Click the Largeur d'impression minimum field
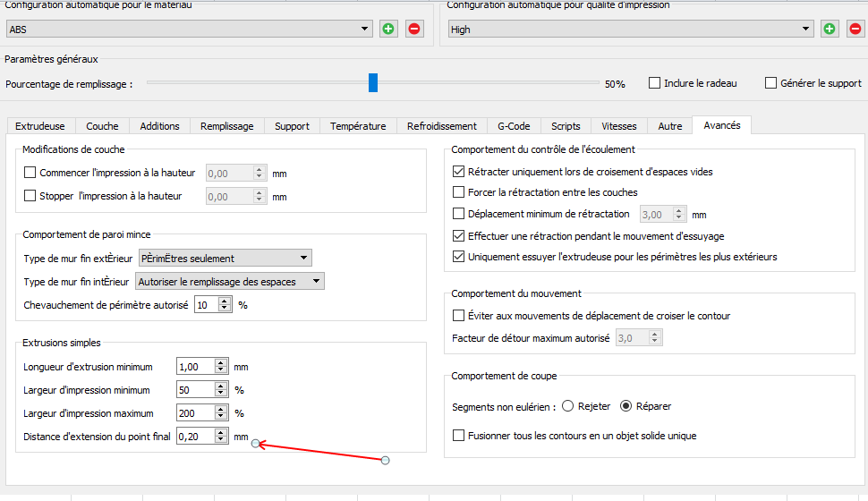Image resolution: width=868 pixels, height=501 pixels. pyautogui.click(x=195, y=390)
